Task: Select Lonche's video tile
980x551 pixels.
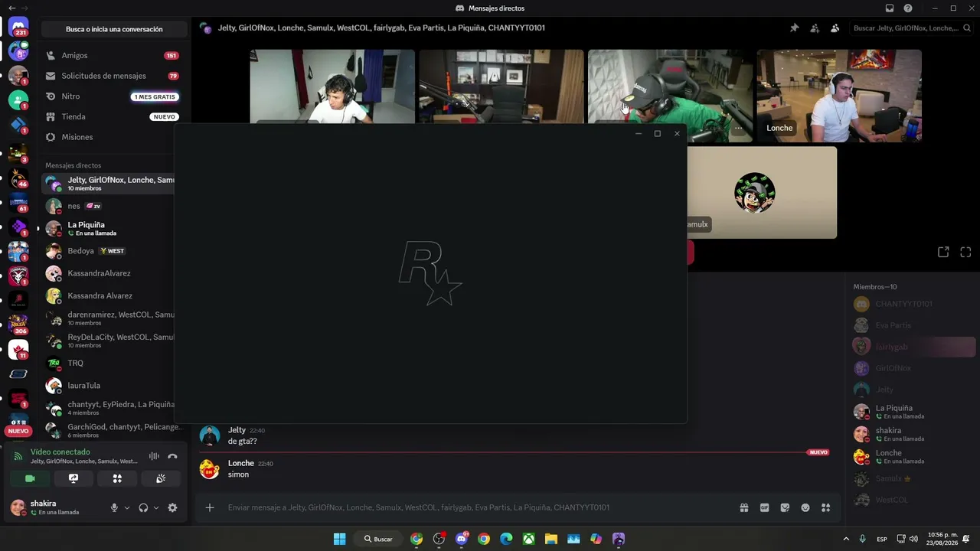Action: coord(839,96)
